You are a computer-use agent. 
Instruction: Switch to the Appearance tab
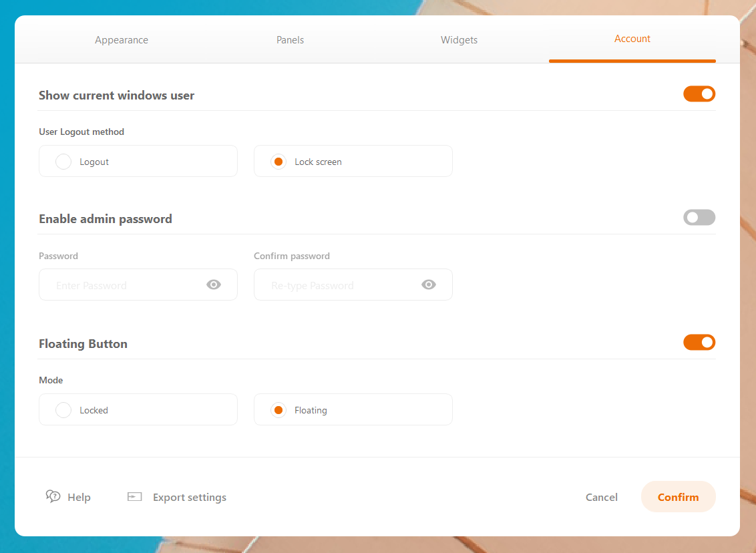point(122,40)
